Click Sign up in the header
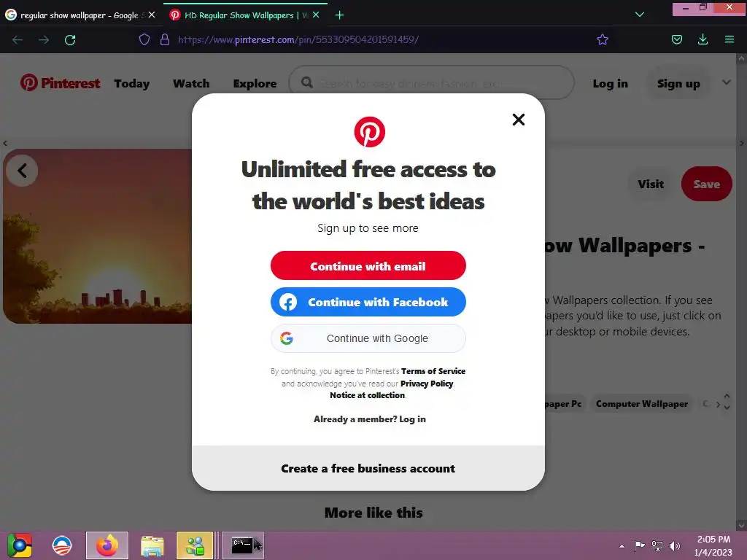 [678, 83]
